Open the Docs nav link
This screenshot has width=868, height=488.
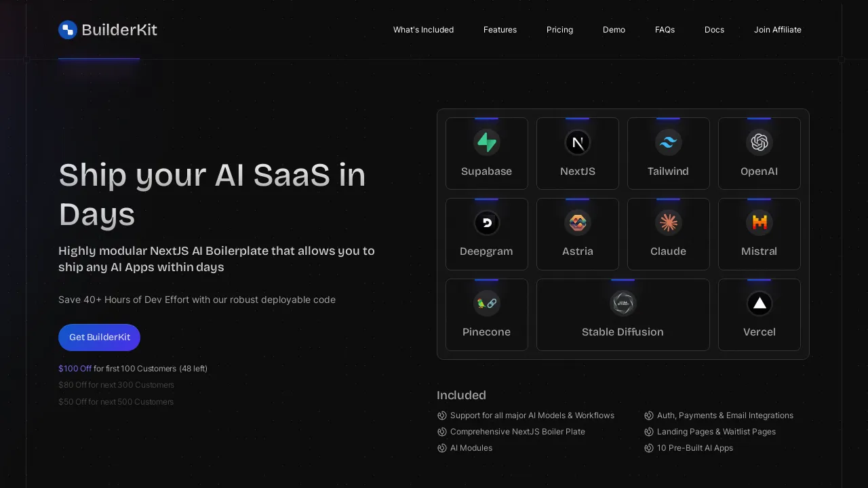click(x=714, y=30)
